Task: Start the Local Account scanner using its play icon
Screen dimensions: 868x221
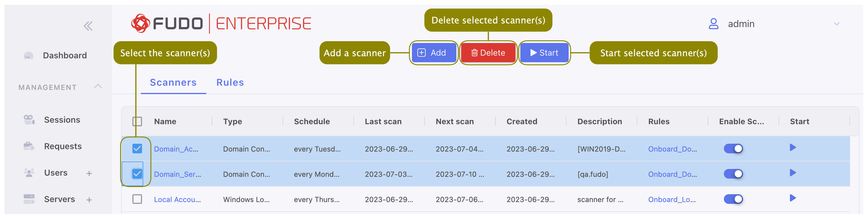Action: click(x=793, y=199)
